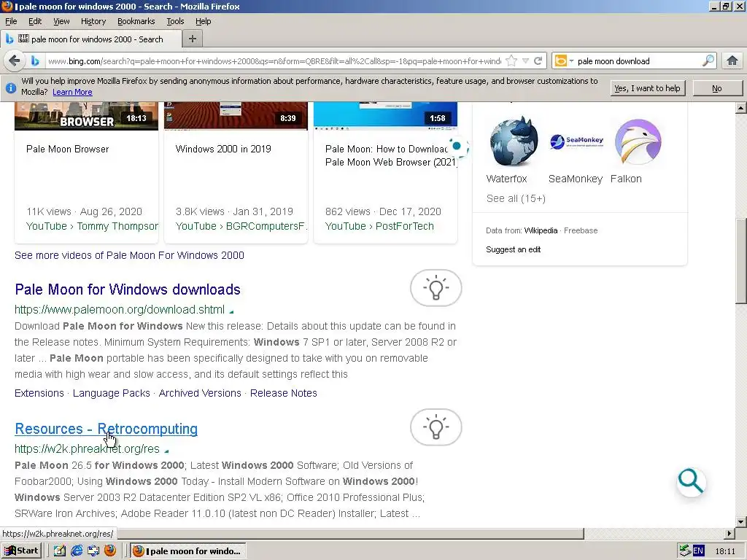Open the address bar history dropdown arrow
Screen dimensions: 747x560
tap(525, 61)
